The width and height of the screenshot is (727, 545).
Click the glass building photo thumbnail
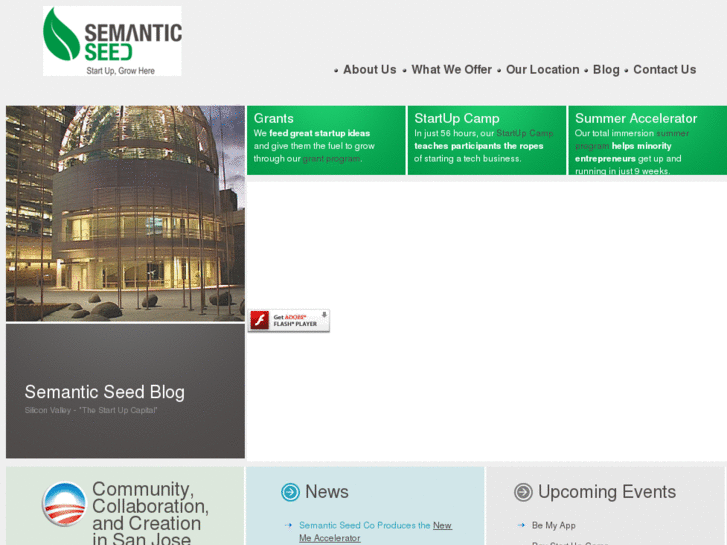[x=125, y=213]
